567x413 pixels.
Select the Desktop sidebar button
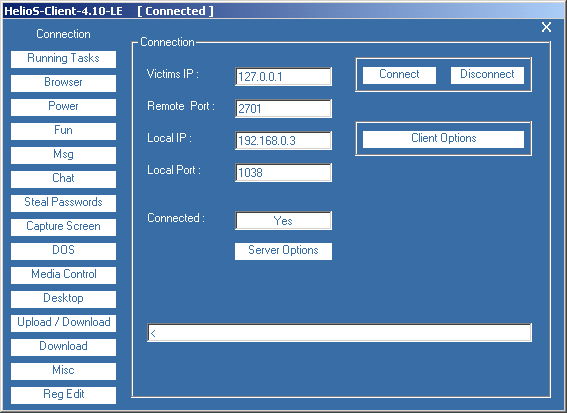63,299
